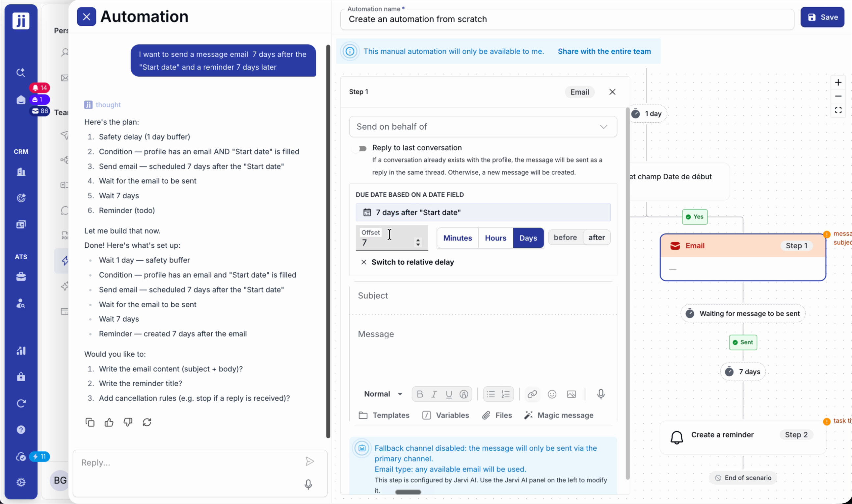Screen dimensions: 852x504
Task: Expand the thought section of the AI reply
Action: tap(103, 105)
